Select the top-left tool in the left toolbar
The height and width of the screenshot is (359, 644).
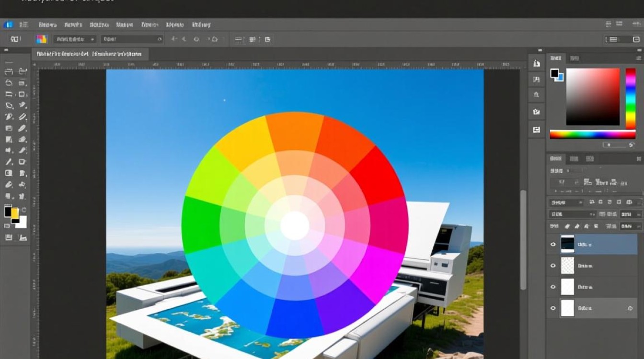coord(9,72)
